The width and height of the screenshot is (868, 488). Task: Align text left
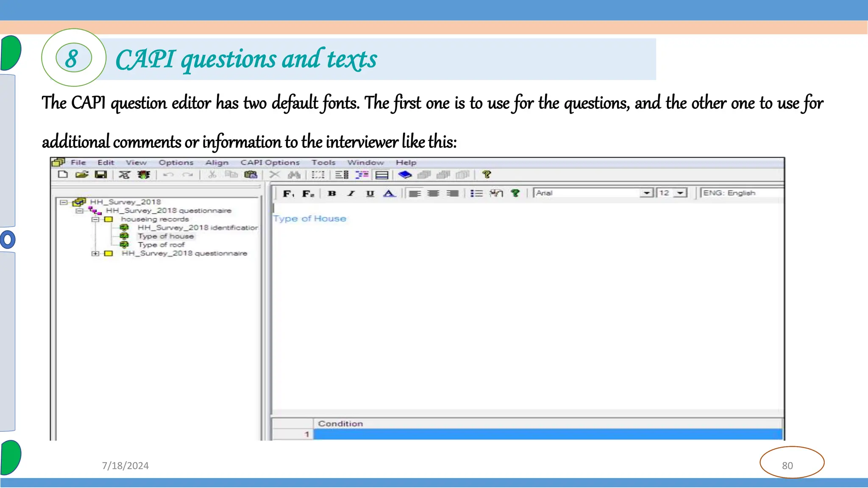coord(415,194)
